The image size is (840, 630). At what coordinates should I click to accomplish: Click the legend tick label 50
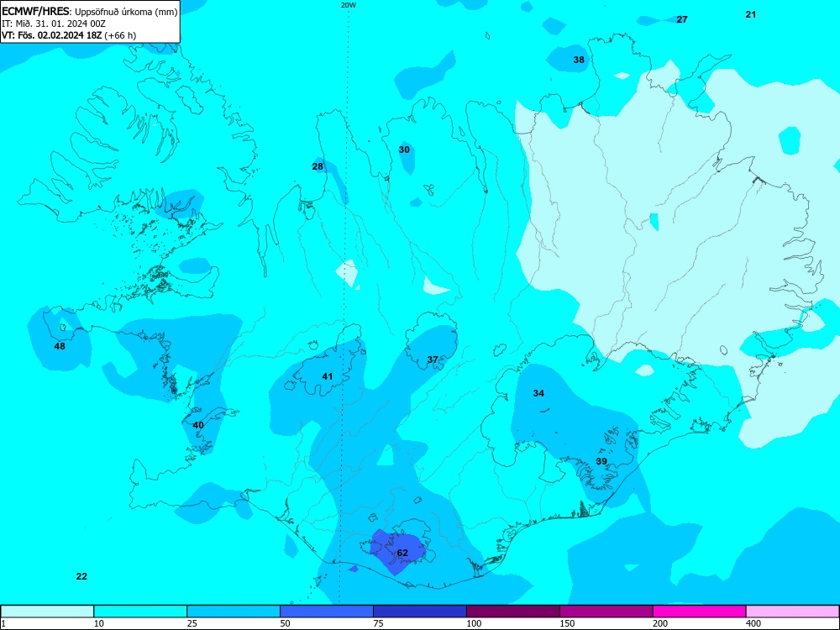[x=285, y=623]
